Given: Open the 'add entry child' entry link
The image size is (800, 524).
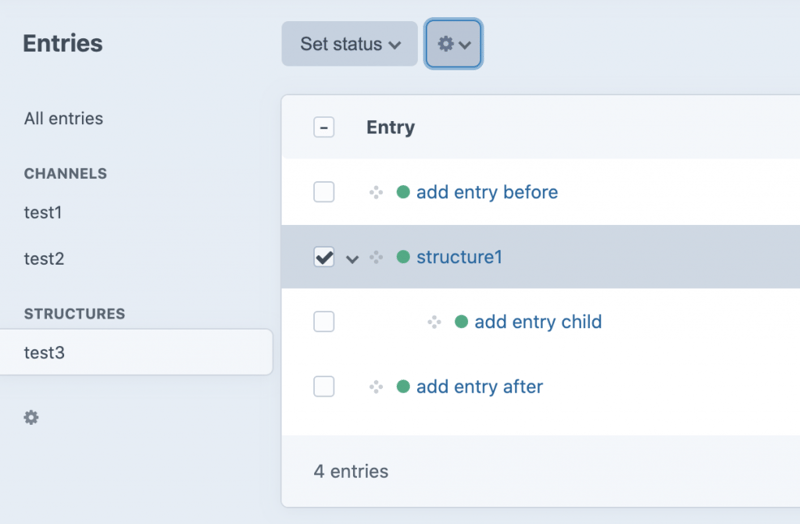Looking at the screenshot, I should (x=537, y=322).
